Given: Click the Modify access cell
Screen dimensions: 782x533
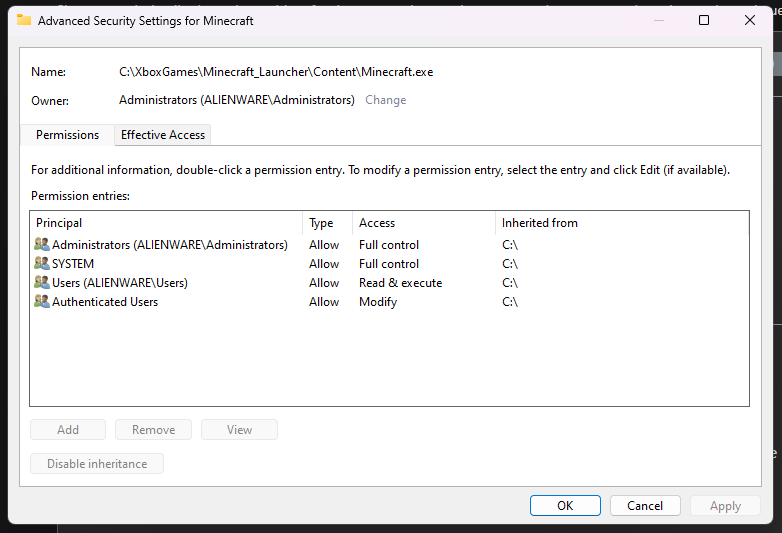Looking at the screenshot, I should click(378, 302).
